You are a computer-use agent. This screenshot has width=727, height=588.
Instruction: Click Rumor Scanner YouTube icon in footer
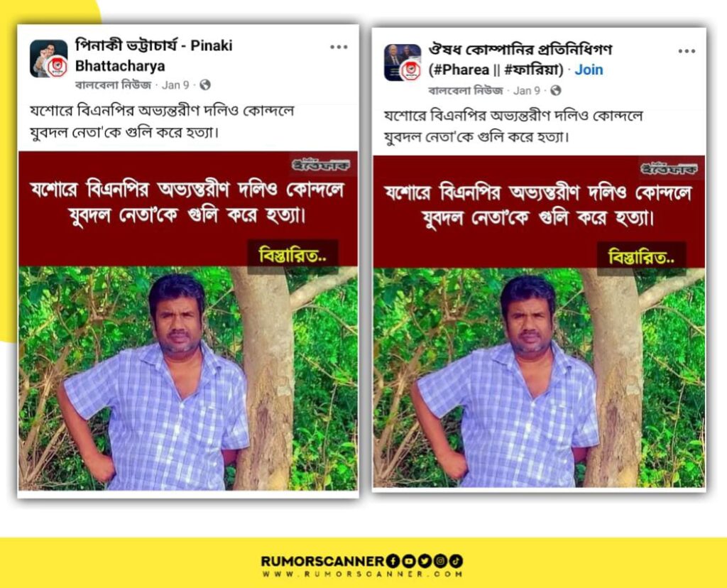point(409,561)
